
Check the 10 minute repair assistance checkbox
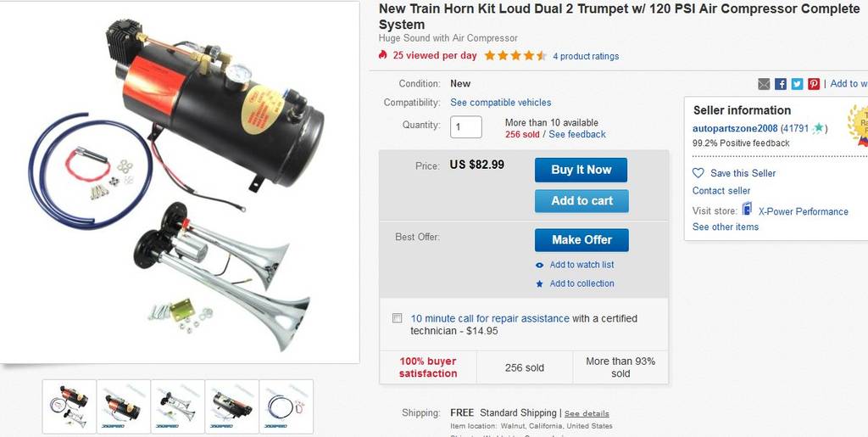click(397, 318)
